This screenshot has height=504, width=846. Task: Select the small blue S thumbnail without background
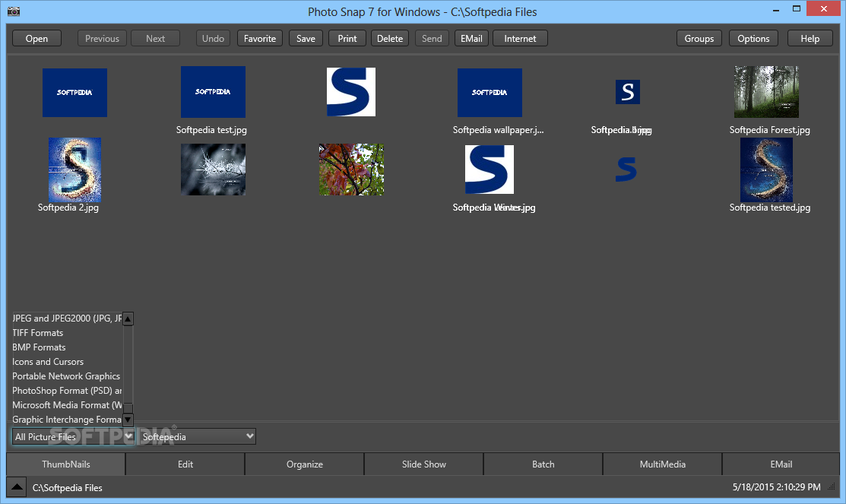(626, 170)
